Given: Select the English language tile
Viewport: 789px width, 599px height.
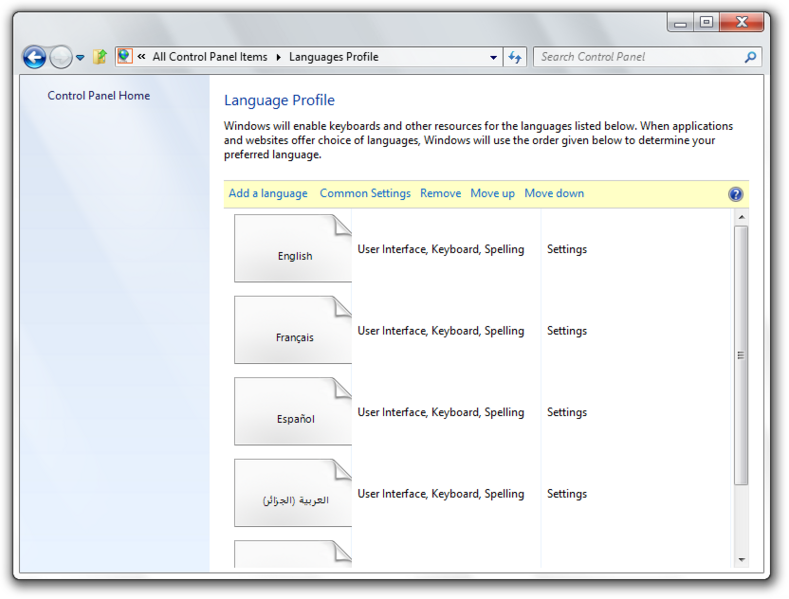Looking at the screenshot, I should coord(293,249).
